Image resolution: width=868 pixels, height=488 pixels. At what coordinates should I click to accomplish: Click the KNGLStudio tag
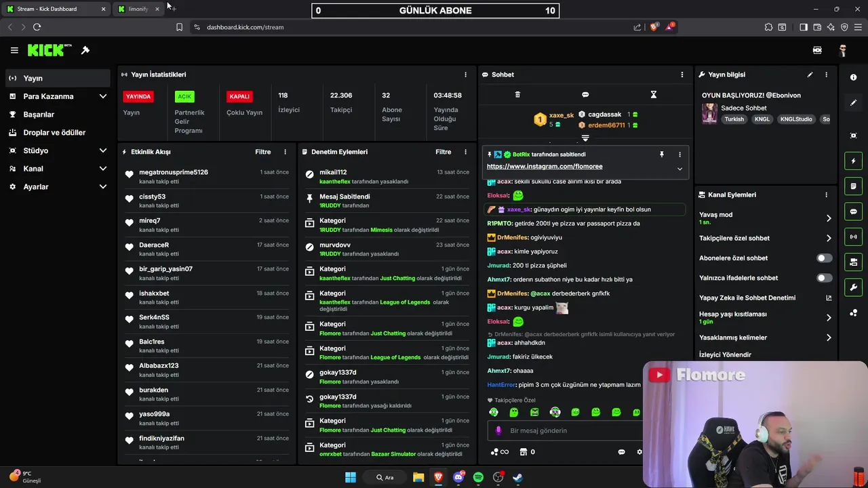coord(796,119)
